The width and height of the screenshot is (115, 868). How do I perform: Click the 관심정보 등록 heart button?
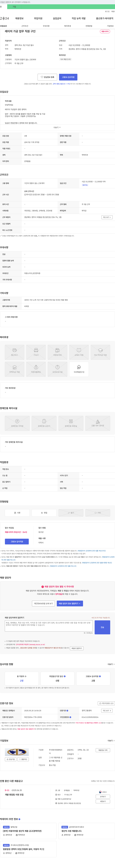pos(47,77)
